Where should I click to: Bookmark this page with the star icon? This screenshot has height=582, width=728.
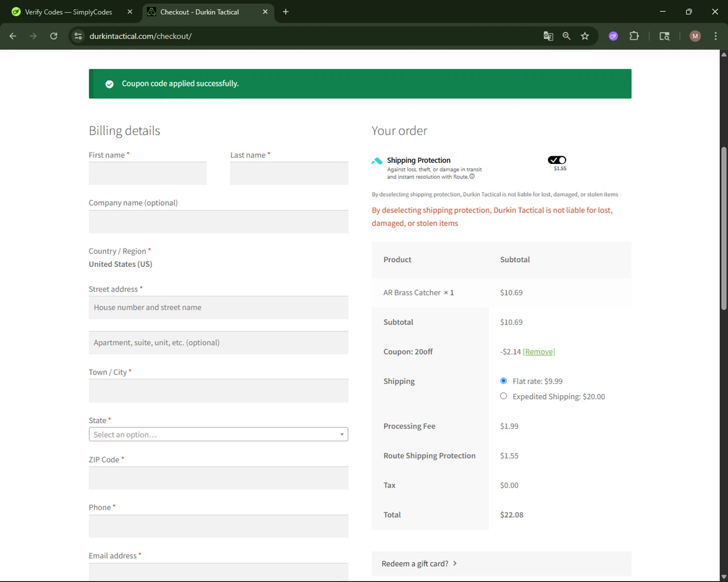pyautogui.click(x=585, y=36)
